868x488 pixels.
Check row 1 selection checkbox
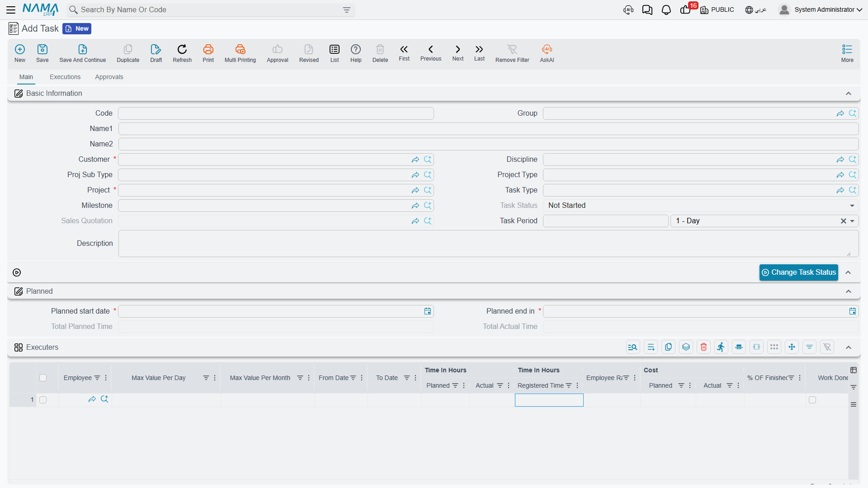(43, 400)
